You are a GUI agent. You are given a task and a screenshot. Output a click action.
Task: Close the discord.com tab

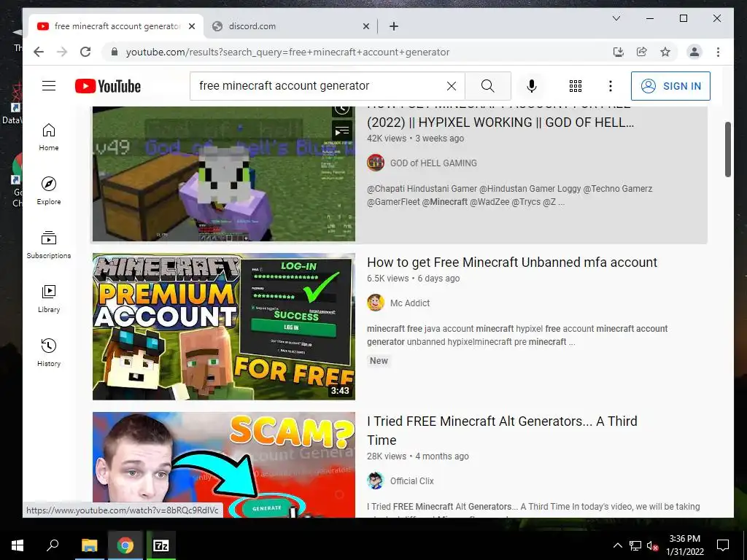tap(366, 26)
